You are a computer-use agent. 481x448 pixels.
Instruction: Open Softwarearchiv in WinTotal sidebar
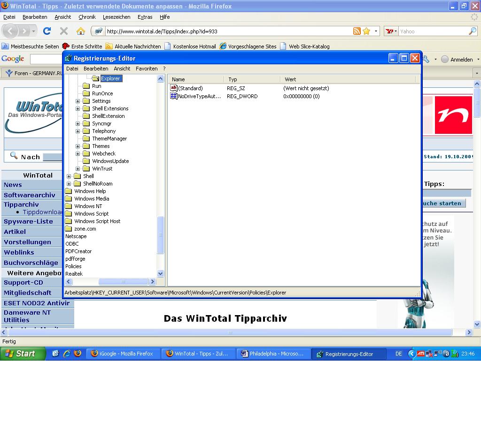pos(30,195)
